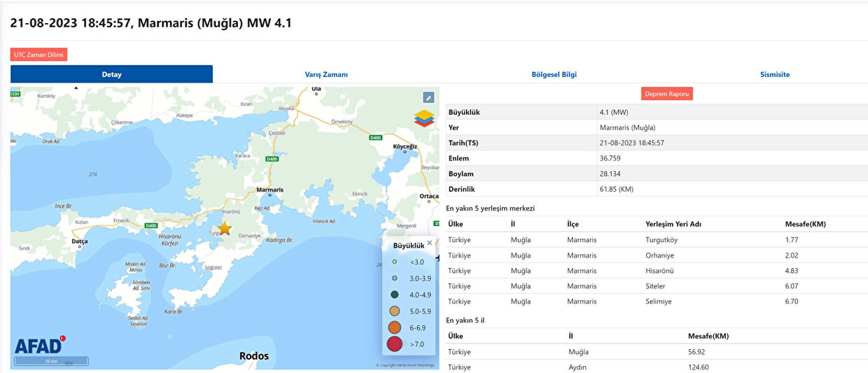Click the Boylam value 28.134
The image size is (868, 373).
(610, 174)
